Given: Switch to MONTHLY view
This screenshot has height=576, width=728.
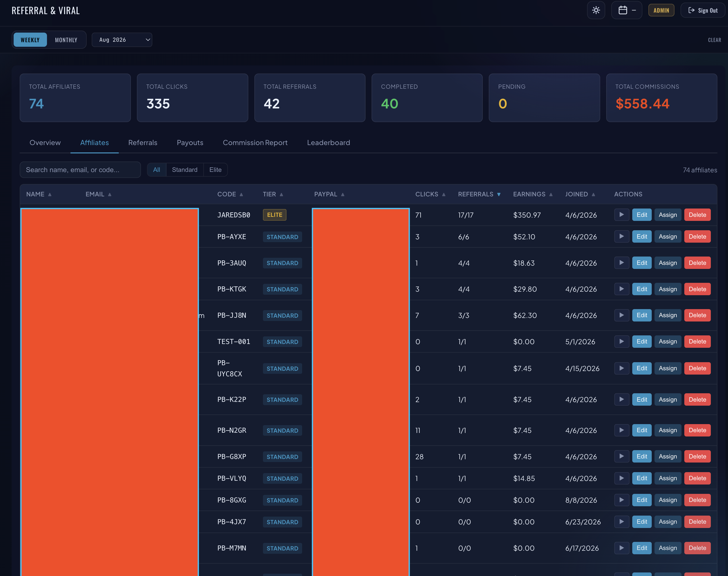Looking at the screenshot, I should [66, 40].
